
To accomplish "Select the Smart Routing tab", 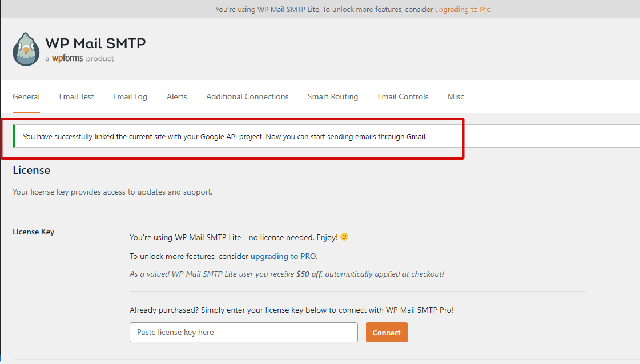I will click(333, 97).
